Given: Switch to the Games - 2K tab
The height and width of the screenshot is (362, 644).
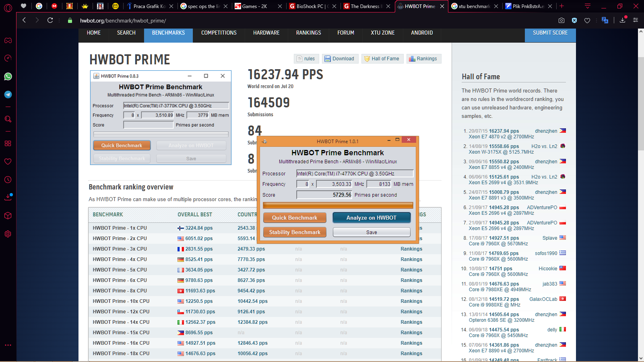Looking at the screenshot, I should 258,6.
